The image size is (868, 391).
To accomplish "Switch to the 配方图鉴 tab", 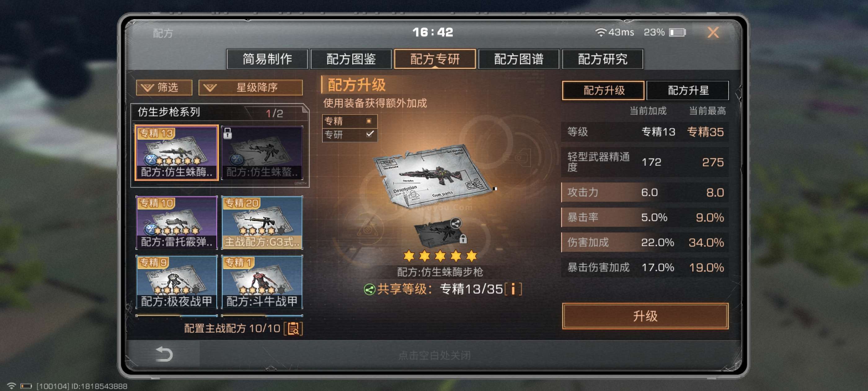I will click(351, 59).
